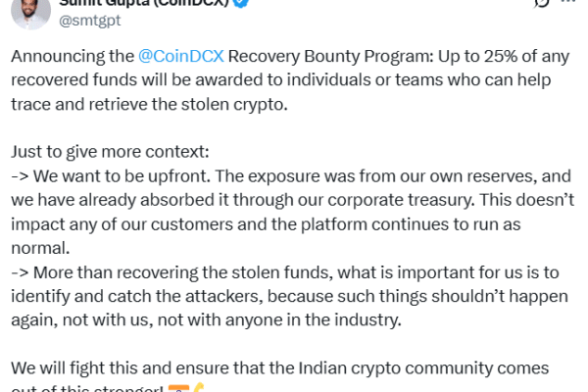Click the 'corporate treasury' phrase

(x=401, y=200)
